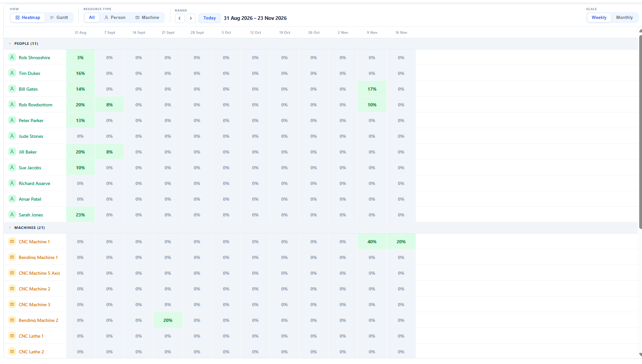Open Sarah Jones resource row
This screenshot has width=642, height=364.
point(35,215)
